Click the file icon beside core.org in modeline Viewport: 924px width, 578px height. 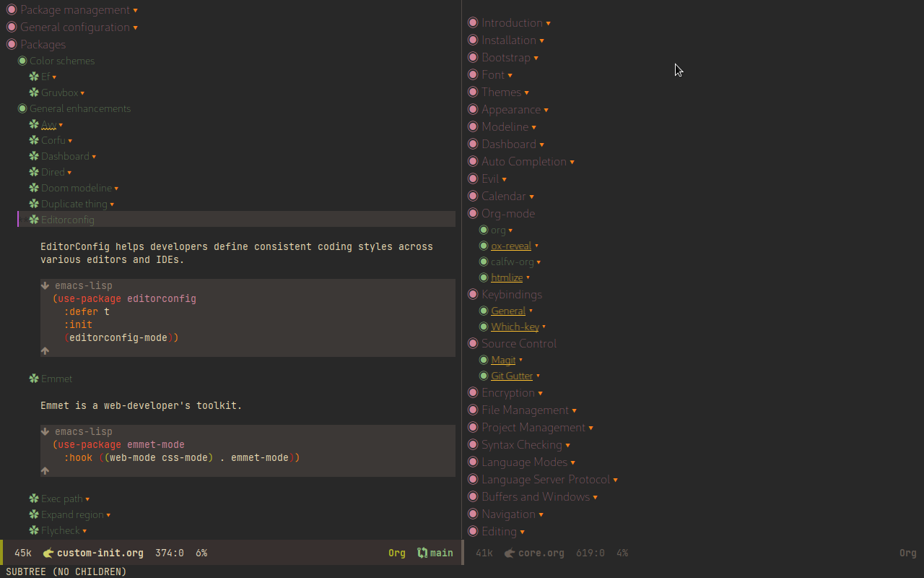pos(510,553)
